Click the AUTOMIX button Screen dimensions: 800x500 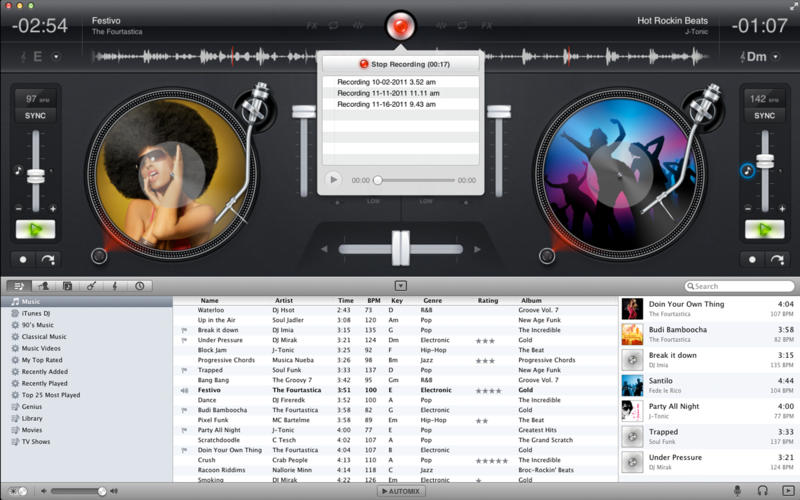click(x=400, y=491)
